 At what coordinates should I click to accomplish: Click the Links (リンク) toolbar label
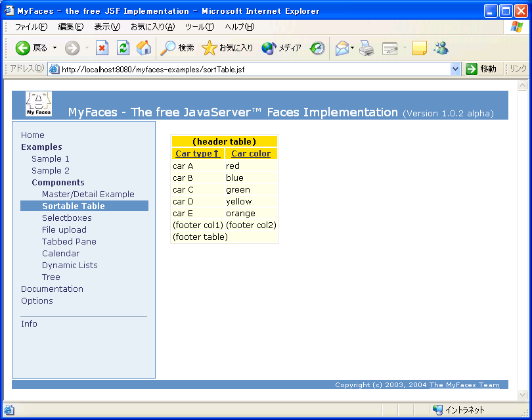[x=518, y=69]
